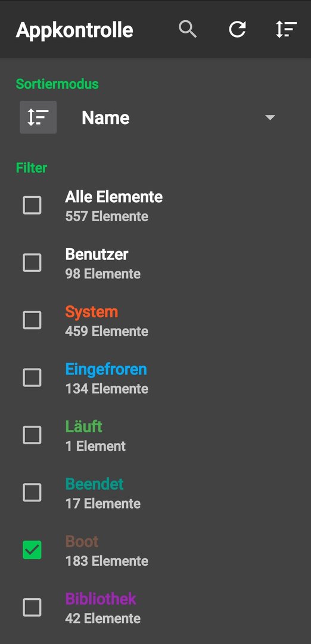Enable the Benutzer filter checkbox
This screenshot has height=644, width=311.
tap(32, 262)
